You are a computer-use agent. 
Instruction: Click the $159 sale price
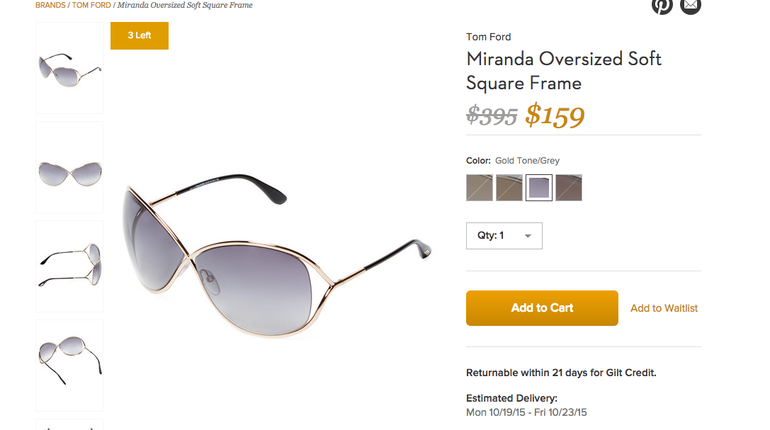tap(555, 116)
